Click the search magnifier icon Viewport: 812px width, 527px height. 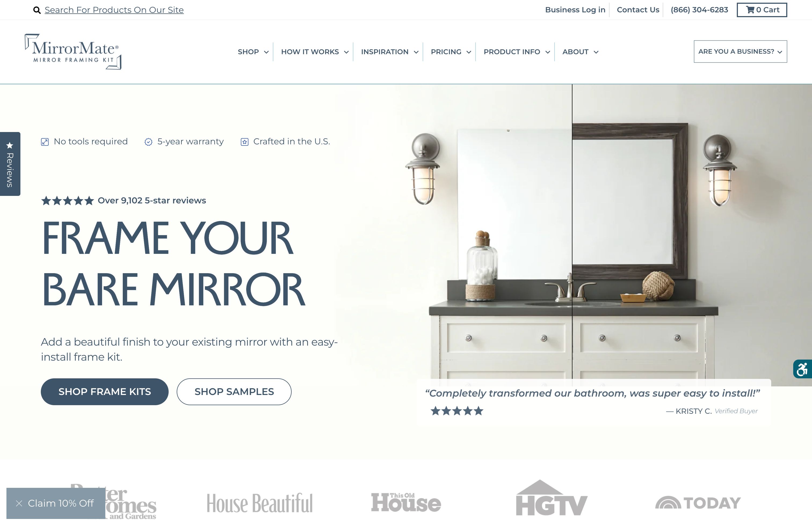37,10
